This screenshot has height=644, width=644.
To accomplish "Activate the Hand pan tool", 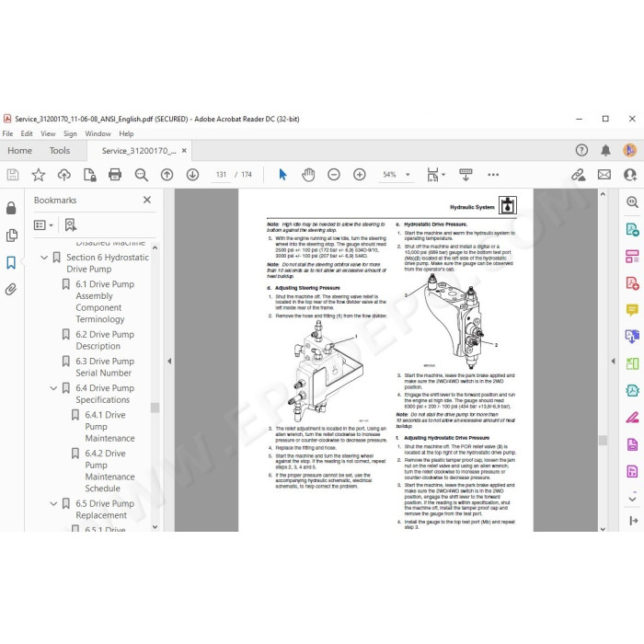I will 308,175.
